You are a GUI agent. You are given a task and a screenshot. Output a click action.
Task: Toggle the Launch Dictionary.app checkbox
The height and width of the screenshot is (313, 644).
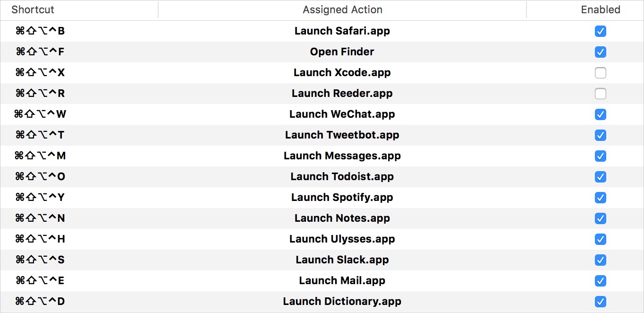click(600, 302)
